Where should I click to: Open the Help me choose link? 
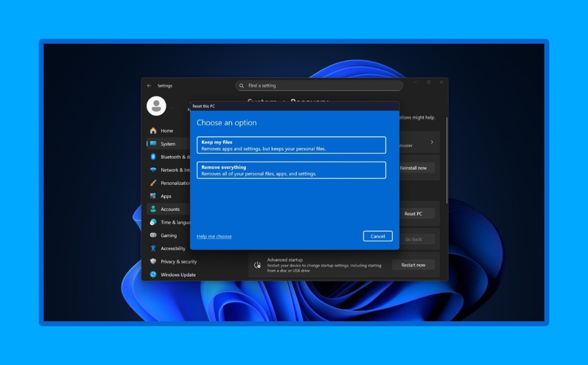(x=214, y=236)
